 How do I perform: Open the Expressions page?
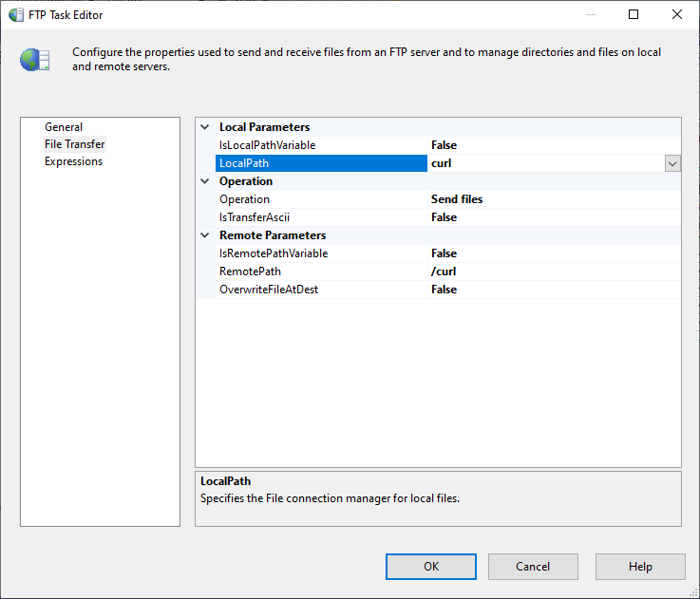coord(73,161)
